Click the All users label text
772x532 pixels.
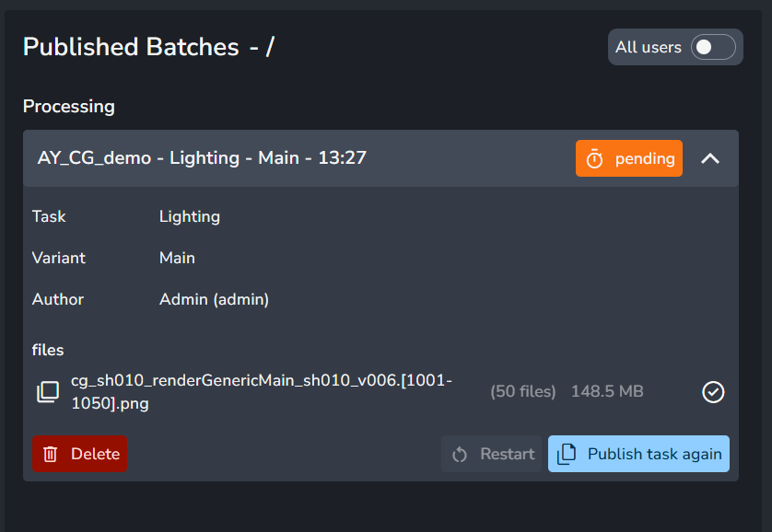(649, 47)
